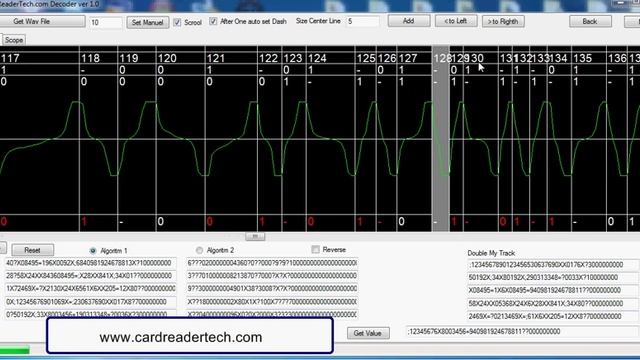Click segment label 117 in the scope

(x=10, y=58)
